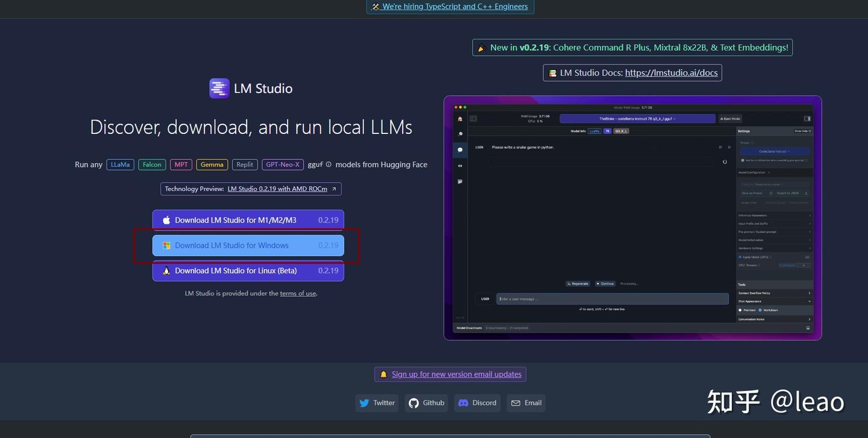
Task: Open the model Search sidebar icon
Action: tap(460, 133)
